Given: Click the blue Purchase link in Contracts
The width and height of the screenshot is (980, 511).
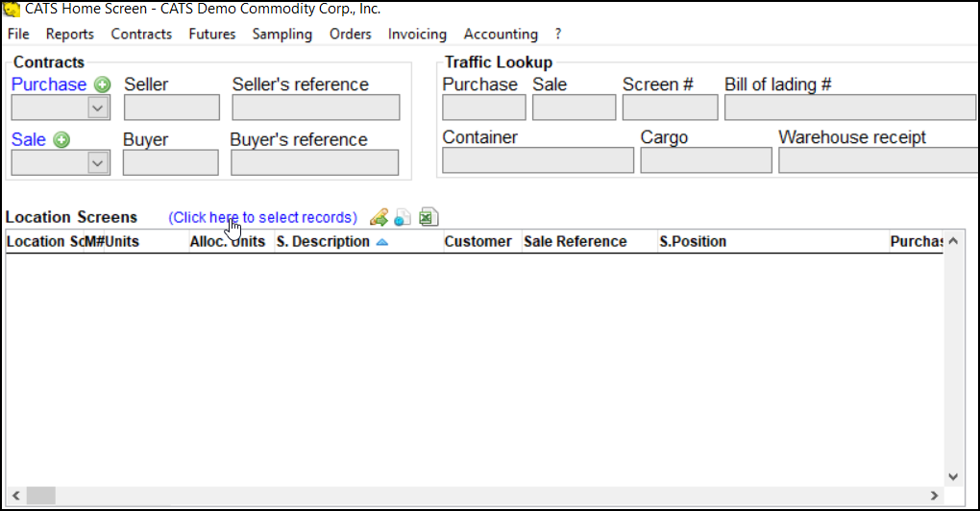Looking at the screenshot, I should [x=49, y=85].
